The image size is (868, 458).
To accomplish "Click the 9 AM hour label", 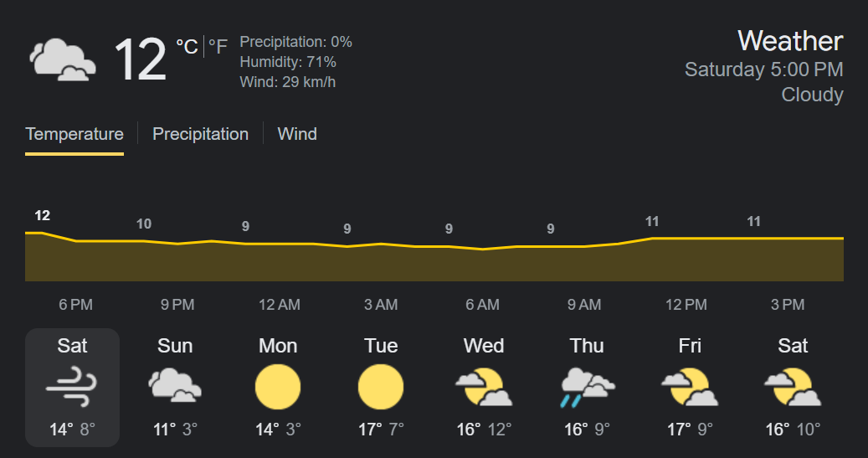I will pos(583,305).
